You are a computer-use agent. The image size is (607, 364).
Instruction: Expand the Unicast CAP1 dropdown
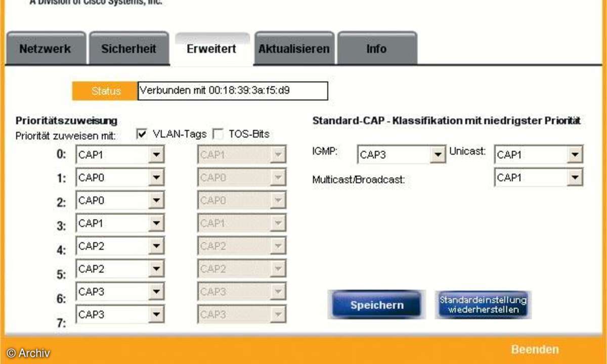[x=576, y=154]
